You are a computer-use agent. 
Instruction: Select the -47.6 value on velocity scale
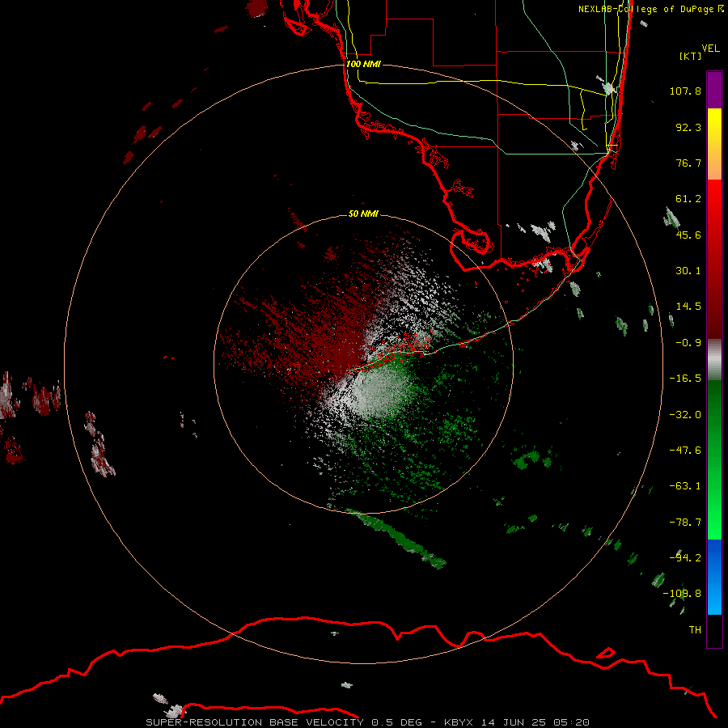685,451
